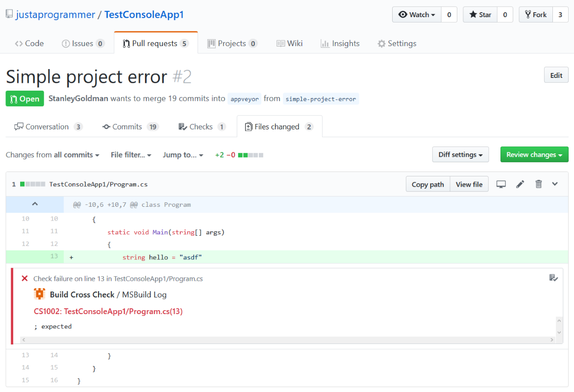Open the Jump to dropdown
Image resolution: width=574 pixels, height=392 pixels.
pyautogui.click(x=183, y=155)
